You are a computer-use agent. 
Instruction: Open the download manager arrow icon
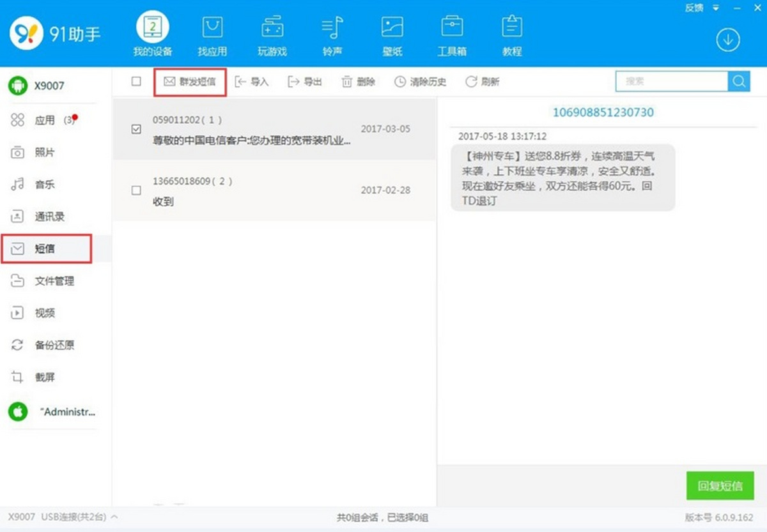point(727,40)
